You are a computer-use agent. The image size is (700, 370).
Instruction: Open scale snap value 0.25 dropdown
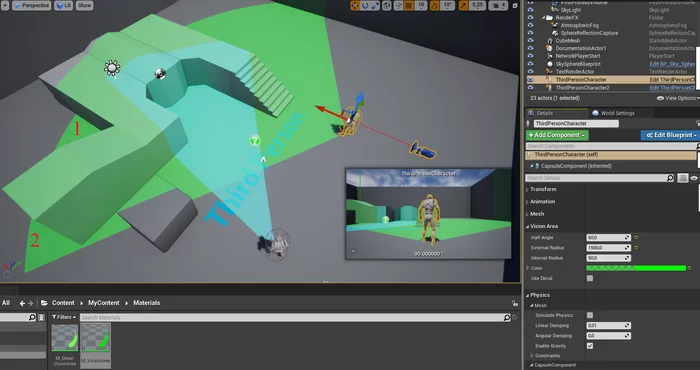(x=478, y=5)
